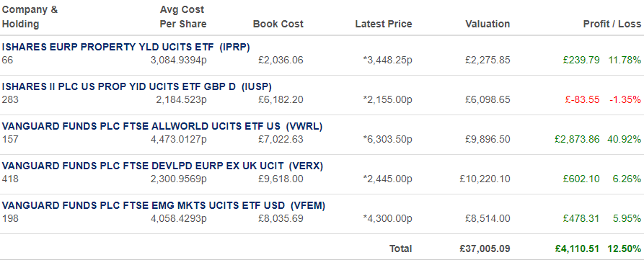This screenshot has height=260, width=644.
Task: Select the IPRP latest price *3,448.25p
Action: pos(388,60)
